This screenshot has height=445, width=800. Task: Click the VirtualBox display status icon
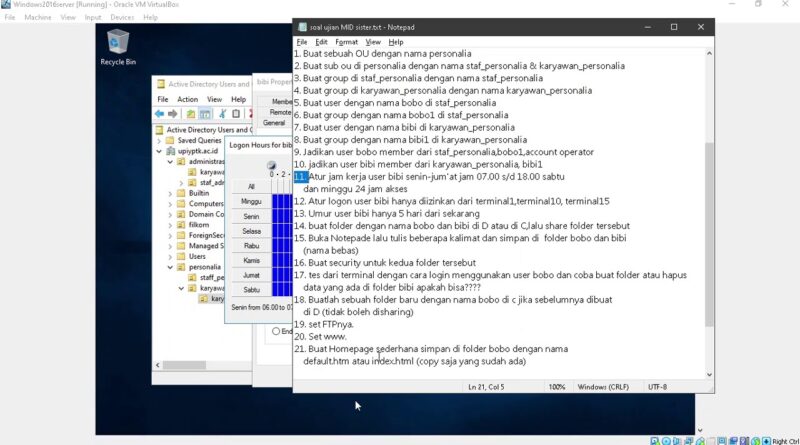[x=722, y=441]
